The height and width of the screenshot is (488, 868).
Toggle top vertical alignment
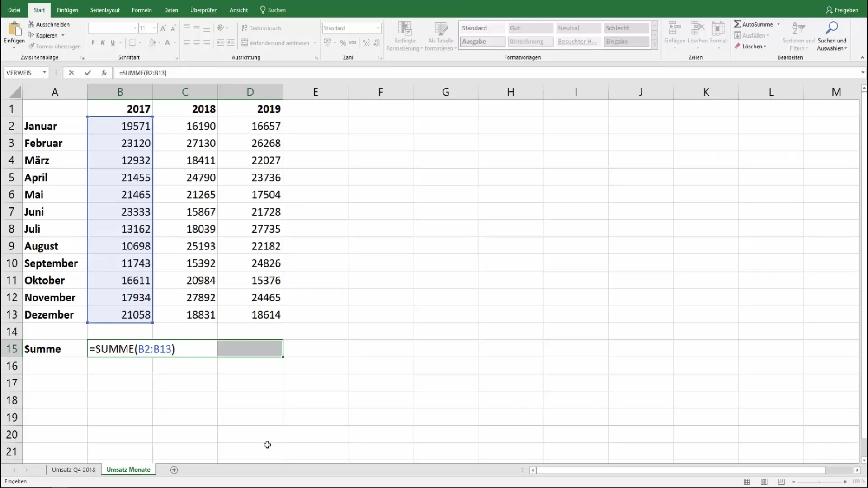coord(186,28)
